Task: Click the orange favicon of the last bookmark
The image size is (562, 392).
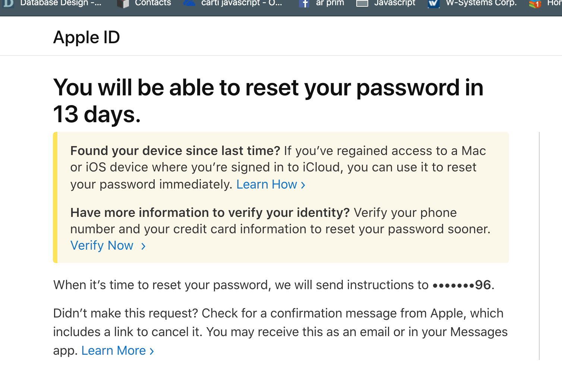Action: point(535,4)
